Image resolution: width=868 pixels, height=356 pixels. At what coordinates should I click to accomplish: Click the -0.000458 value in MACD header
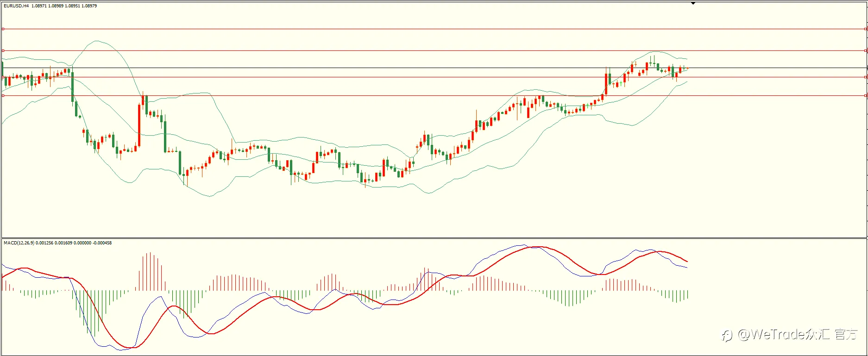pyautogui.click(x=102, y=243)
